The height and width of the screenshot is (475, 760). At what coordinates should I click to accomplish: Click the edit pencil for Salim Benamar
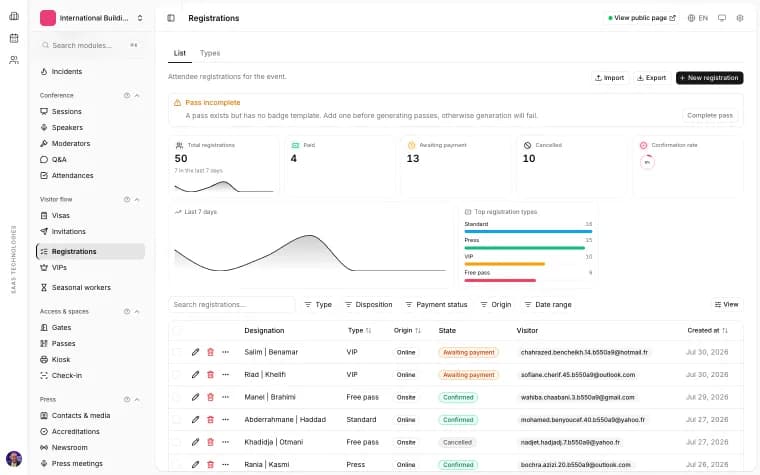point(195,352)
